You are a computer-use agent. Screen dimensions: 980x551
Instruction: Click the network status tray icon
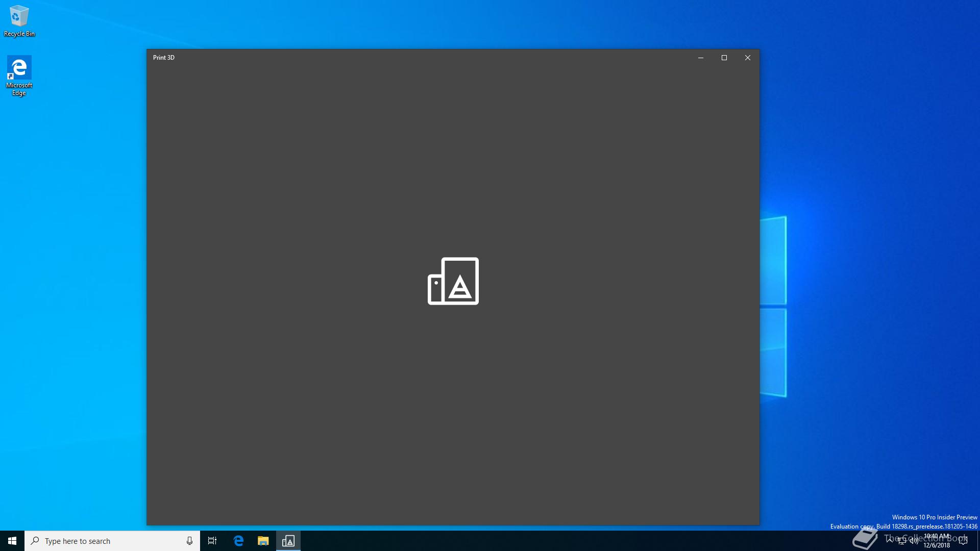click(x=902, y=541)
